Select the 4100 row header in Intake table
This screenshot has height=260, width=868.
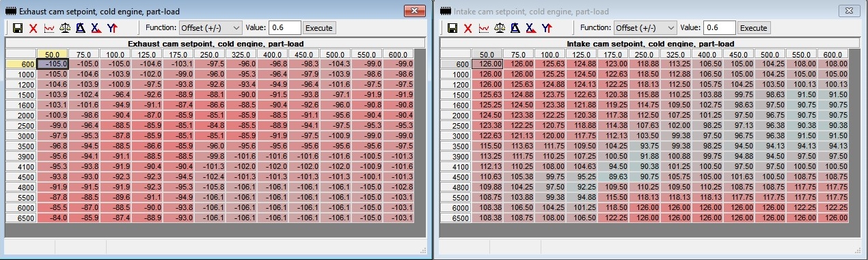(456, 166)
